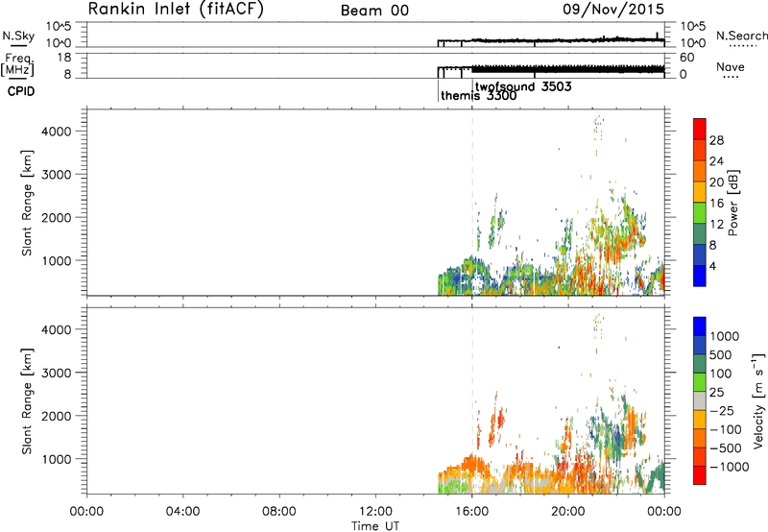
Task: Pick the red top segment of power colorbar
Action: click(700, 130)
